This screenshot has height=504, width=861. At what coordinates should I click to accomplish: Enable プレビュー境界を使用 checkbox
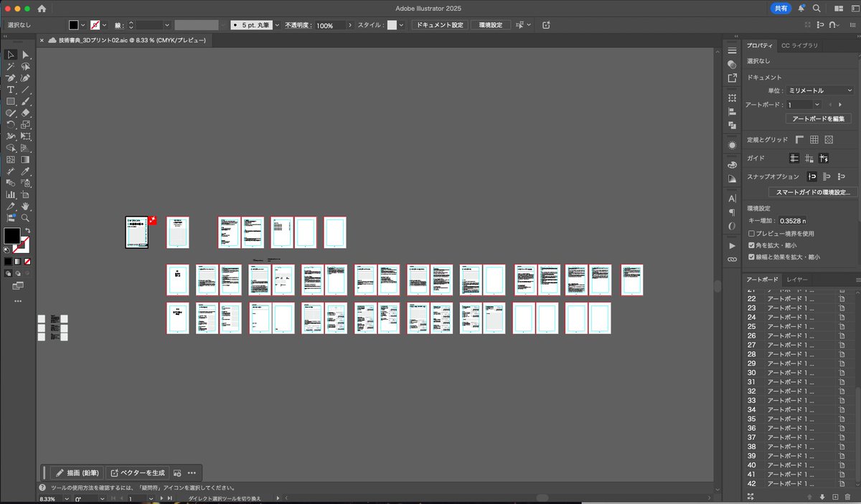click(x=751, y=234)
